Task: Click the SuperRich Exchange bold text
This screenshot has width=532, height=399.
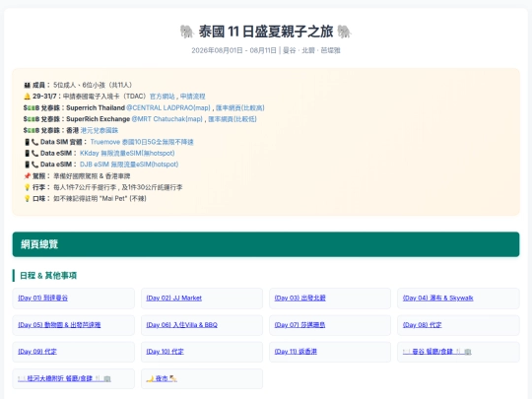Action: tap(99, 119)
